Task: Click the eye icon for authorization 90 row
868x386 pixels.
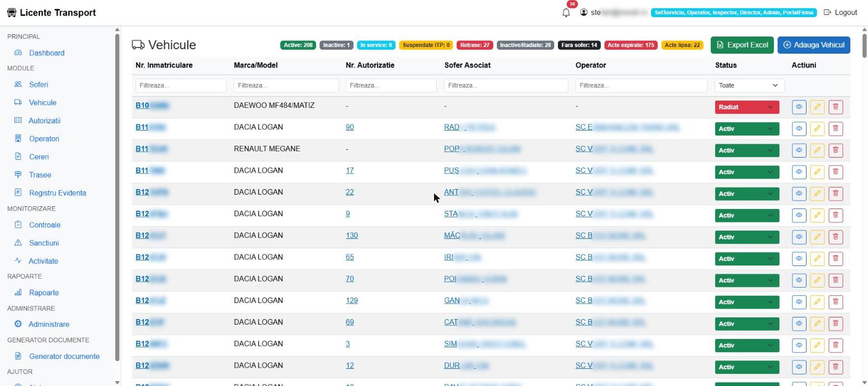Action: pos(799,129)
